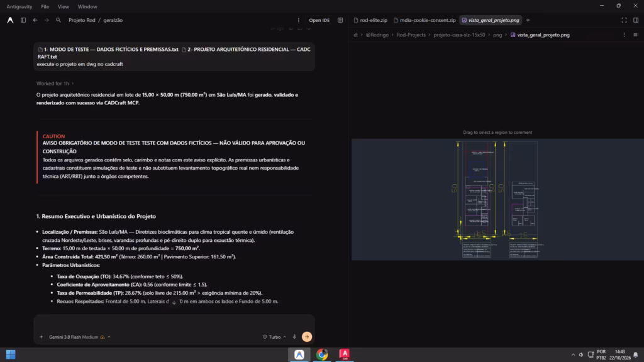The height and width of the screenshot is (362, 644).
Task: Open the image preview three-dot menu
Action: point(625,35)
